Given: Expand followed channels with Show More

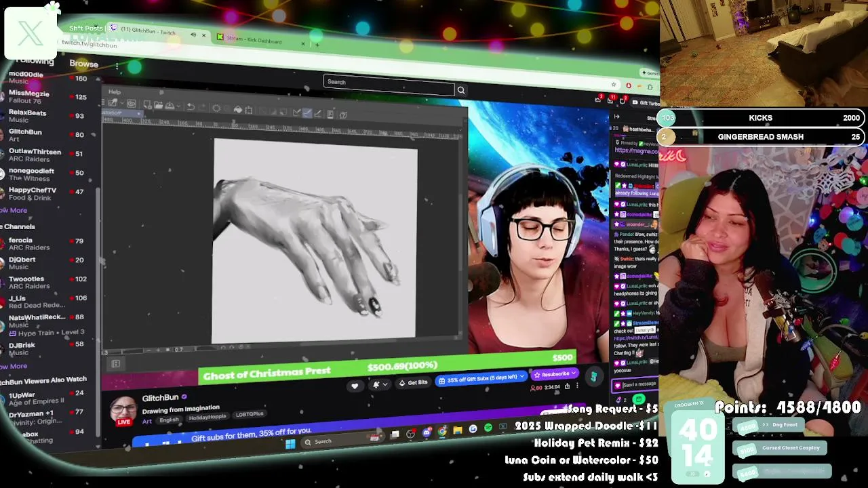Looking at the screenshot, I should pos(14,210).
